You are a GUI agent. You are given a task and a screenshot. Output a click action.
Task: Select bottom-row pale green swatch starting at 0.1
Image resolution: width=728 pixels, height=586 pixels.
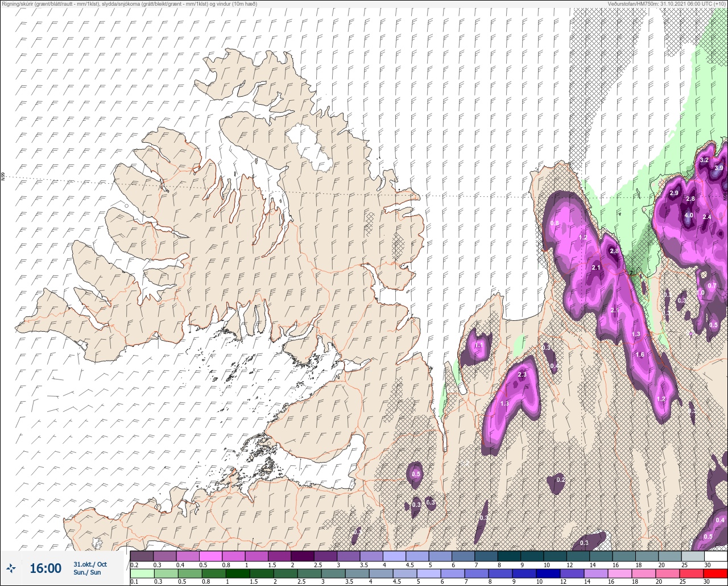click(142, 573)
